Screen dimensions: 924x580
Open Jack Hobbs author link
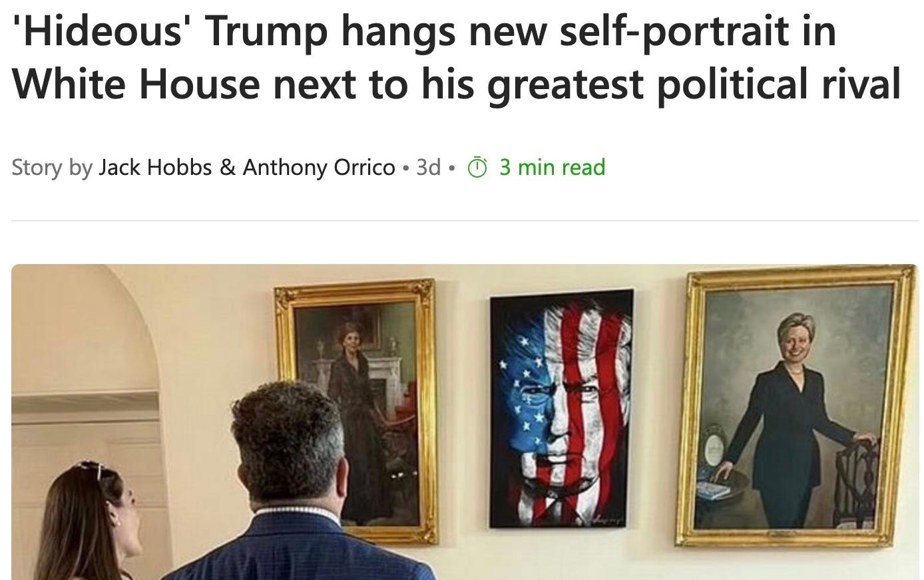click(155, 167)
